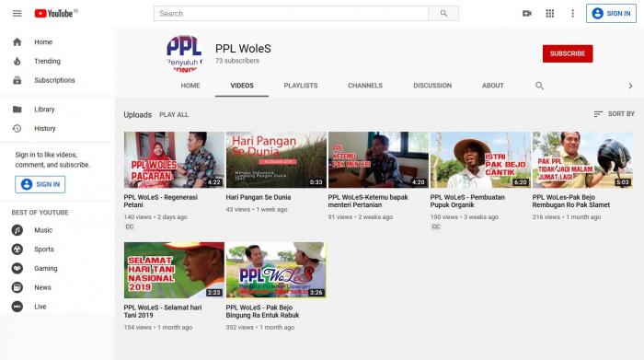Click the BEST OF YOUTUBE heading
The image size is (644, 360).
(40, 213)
